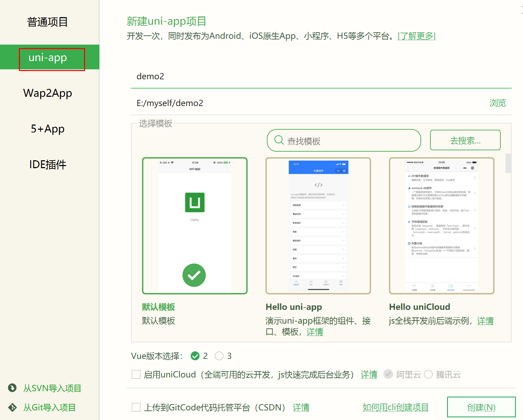Click 浏览 to choose project folder
The width and height of the screenshot is (523, 420).
coord(498,103)
